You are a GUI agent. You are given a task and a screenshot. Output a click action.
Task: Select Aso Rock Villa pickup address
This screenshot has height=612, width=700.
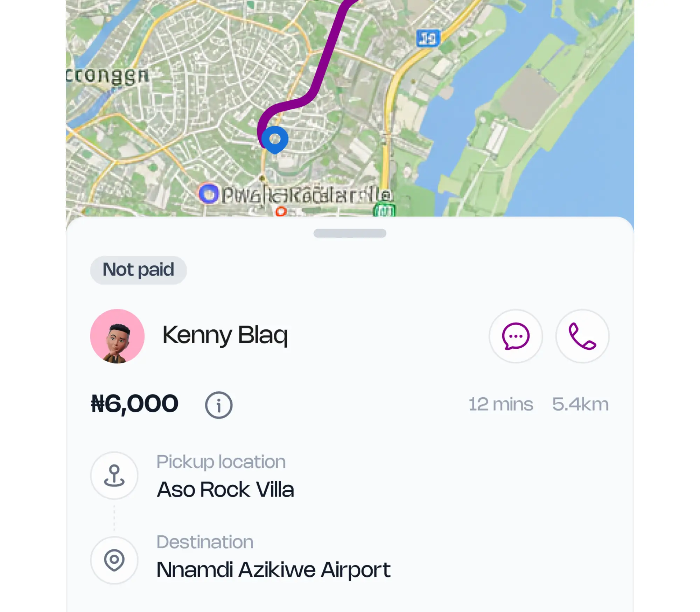(225, 489)
